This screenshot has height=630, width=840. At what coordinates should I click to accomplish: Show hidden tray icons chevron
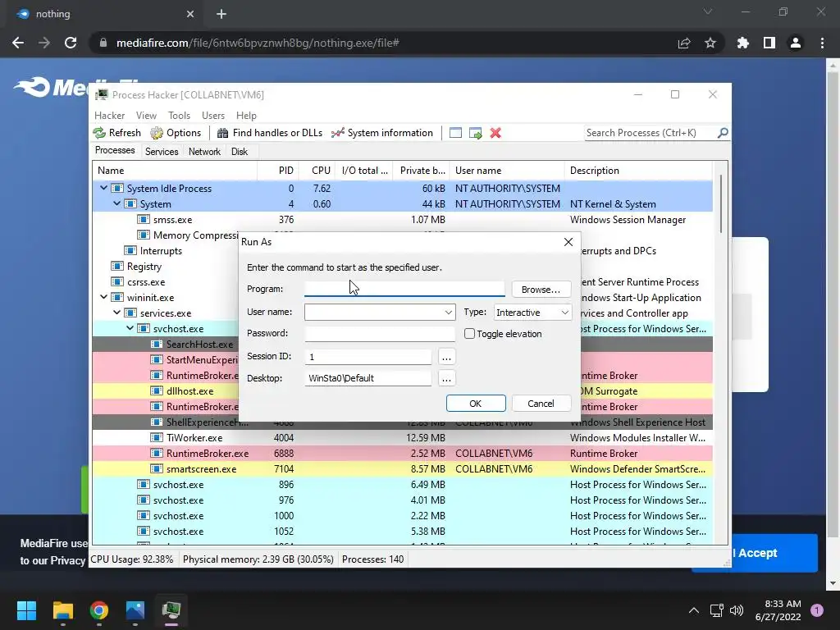tap(694, 610)
